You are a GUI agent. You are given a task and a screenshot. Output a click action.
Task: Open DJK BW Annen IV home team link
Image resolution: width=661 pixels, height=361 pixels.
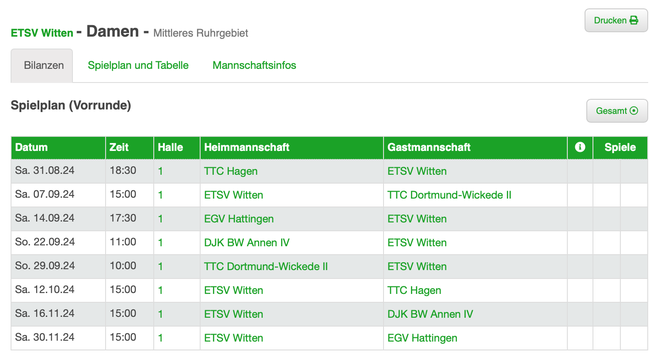click(x=247, y=242)
